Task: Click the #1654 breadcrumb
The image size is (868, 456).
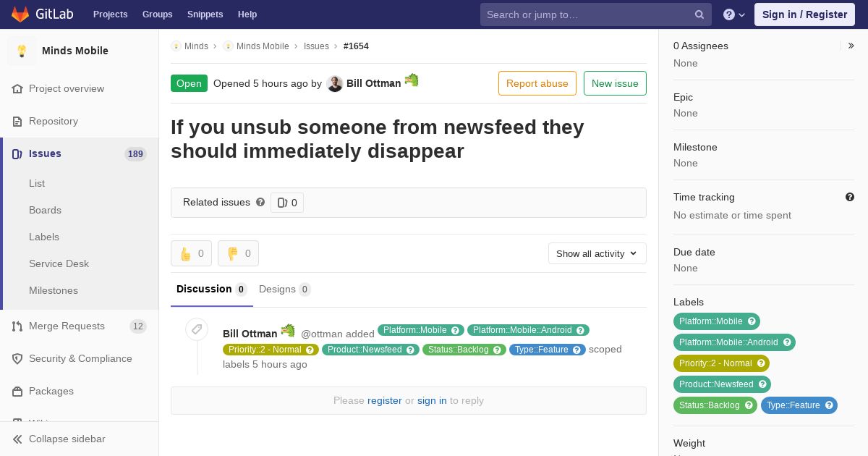Action: pos(356,46)
